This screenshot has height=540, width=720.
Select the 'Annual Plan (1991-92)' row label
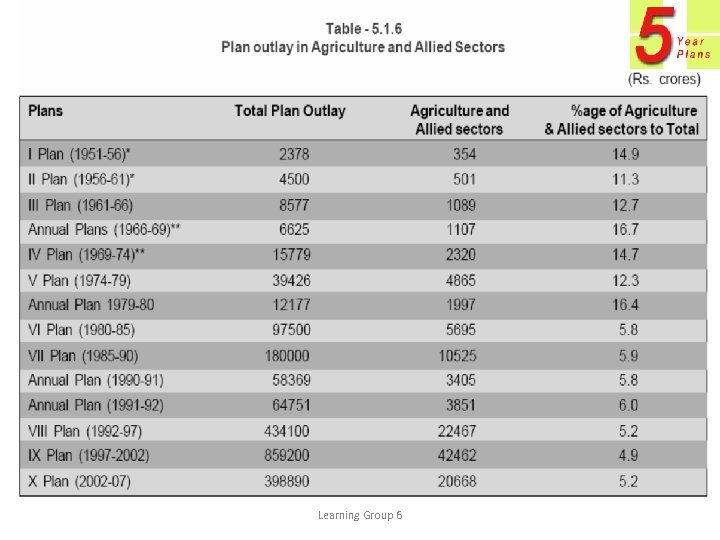point(95,405)
